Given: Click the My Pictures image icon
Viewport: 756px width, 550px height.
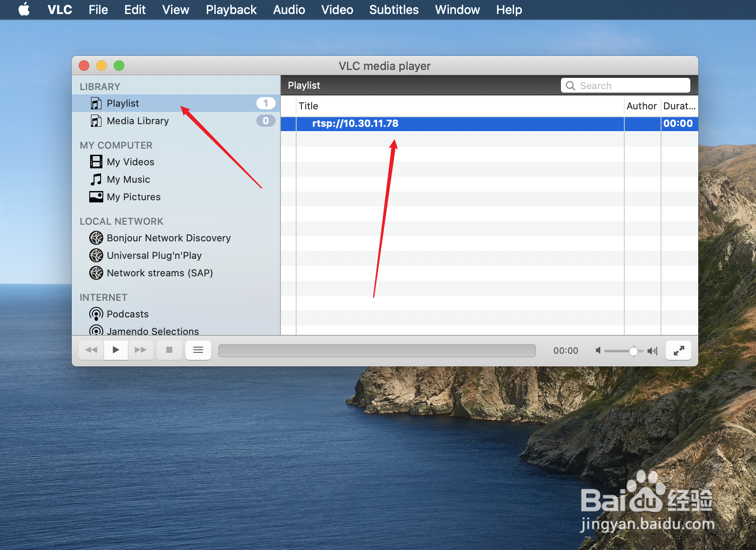Looking at the screenshot, I should coord(96,197).
